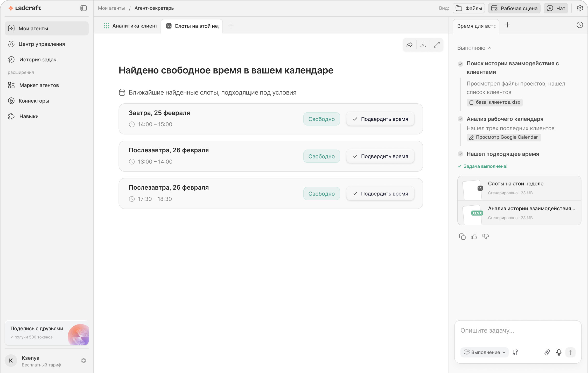Copy the response with copy icon
This screenshot has height=373, width=588.
(x=462, y=236)
